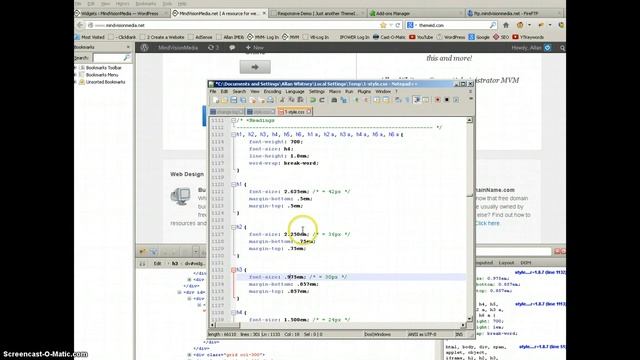The width and height of the screenshot is (640, 360).
Task: Click the Firefox Home icon
Action: (506, 25)
